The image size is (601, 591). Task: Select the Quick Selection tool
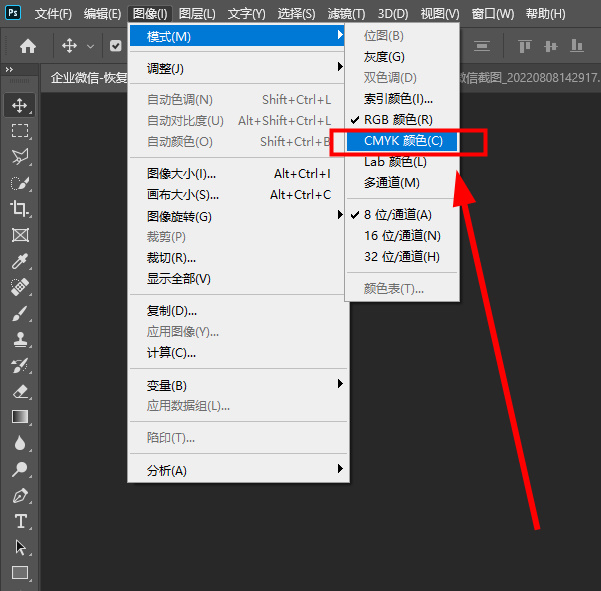click(x=20, y=183)
